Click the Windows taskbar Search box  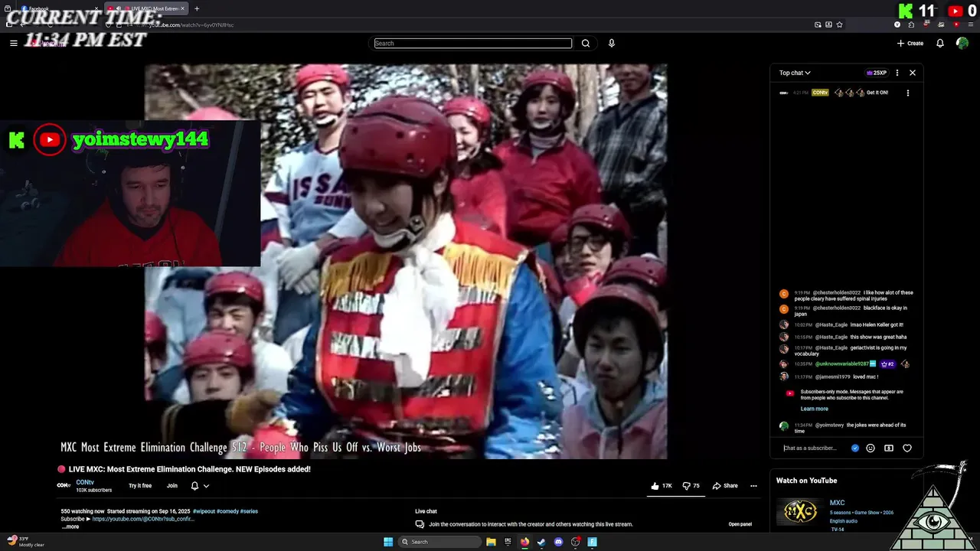pos(440,542)
